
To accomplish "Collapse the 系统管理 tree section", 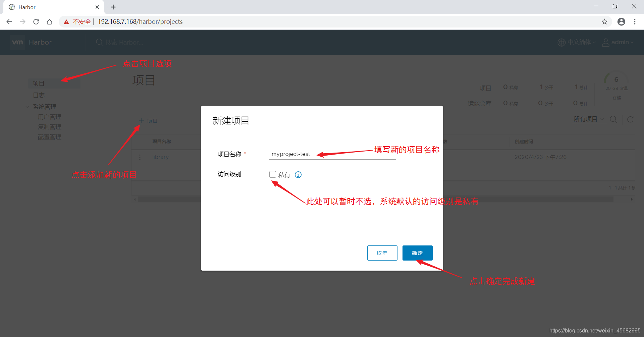I will [27, 107].
